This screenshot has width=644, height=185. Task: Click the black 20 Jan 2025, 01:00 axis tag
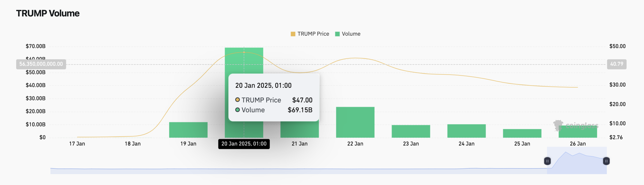coord(244,144)
